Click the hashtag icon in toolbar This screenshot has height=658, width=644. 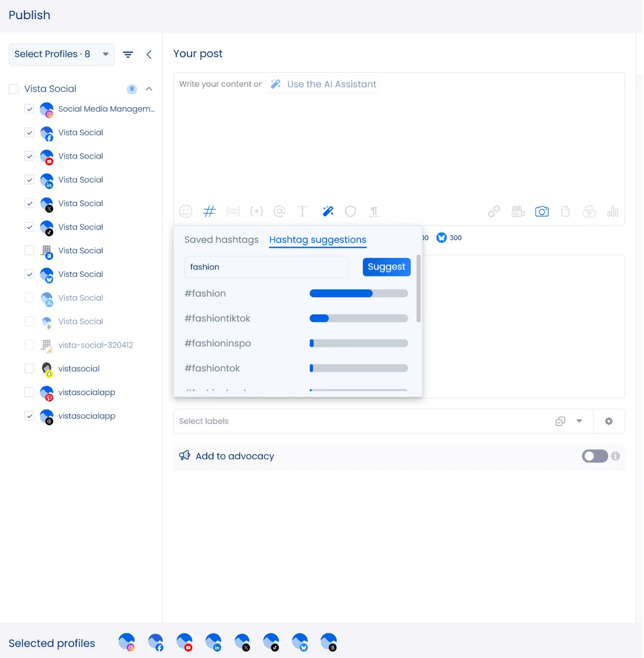(209, 211)
